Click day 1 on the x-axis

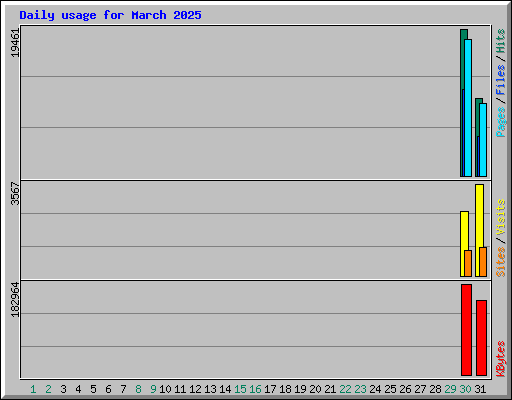(x=33, y=389)
